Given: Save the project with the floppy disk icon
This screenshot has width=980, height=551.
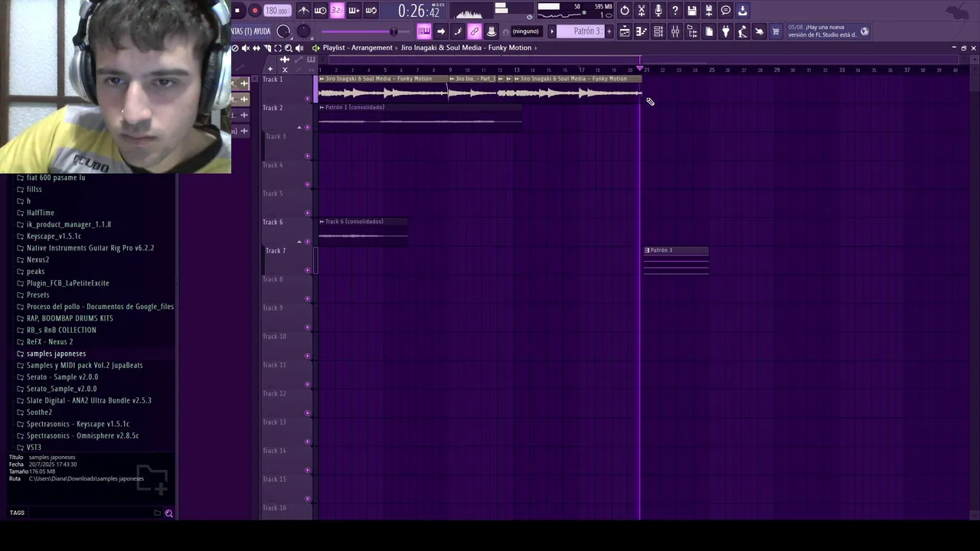Looking at the screenshot, I should pos(692,11).
